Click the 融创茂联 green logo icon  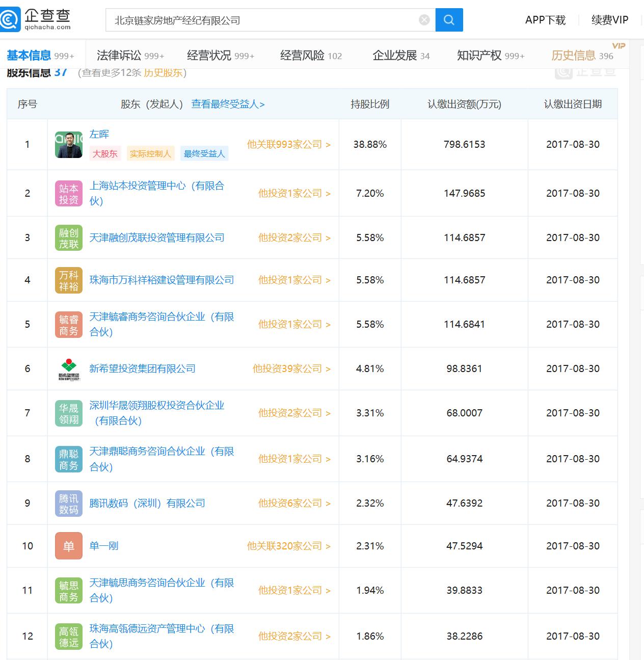pyautogui.click(x=69, y=238)
